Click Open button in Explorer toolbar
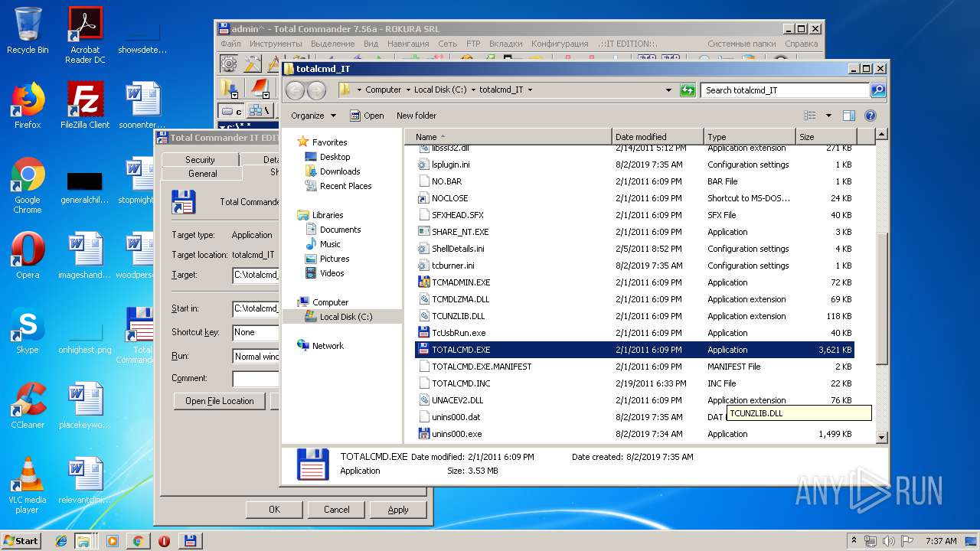980x551 pixels. (x=367, y=116)
